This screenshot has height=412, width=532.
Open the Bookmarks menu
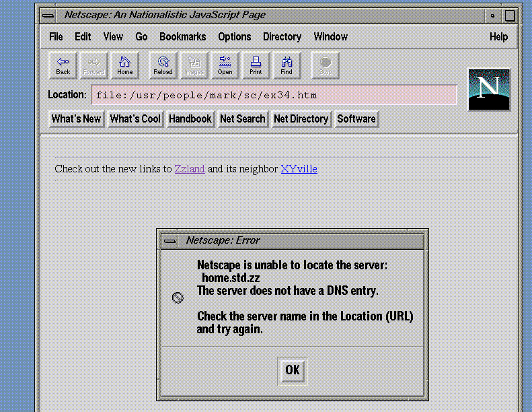pos(182,37)
